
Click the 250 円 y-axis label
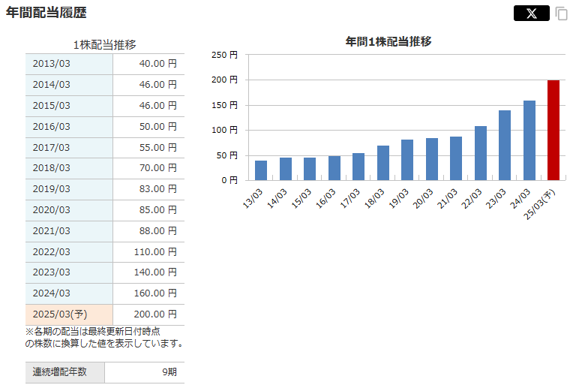click(x=224, y=55)
